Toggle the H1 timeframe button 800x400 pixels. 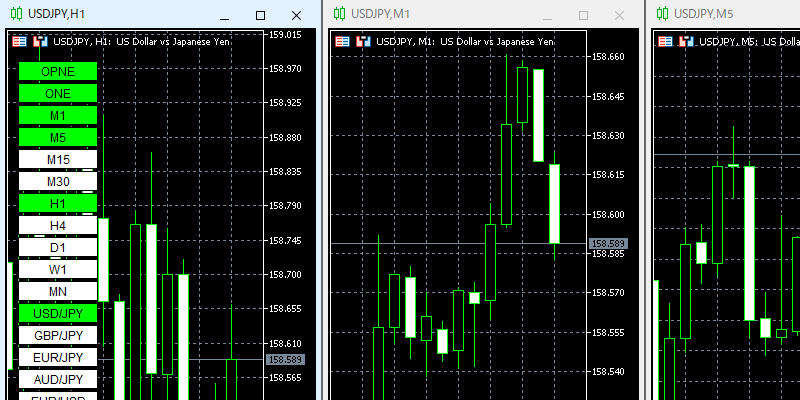point(58,203)
